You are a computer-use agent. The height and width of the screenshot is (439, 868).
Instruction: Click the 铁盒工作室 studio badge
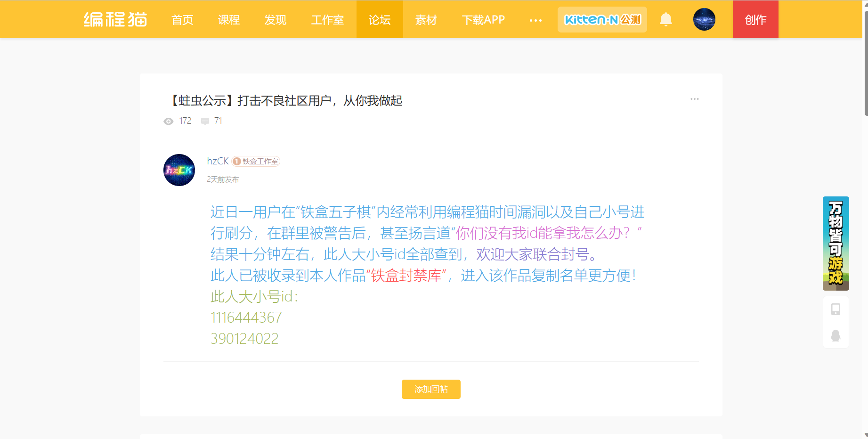tap(256, 162)
